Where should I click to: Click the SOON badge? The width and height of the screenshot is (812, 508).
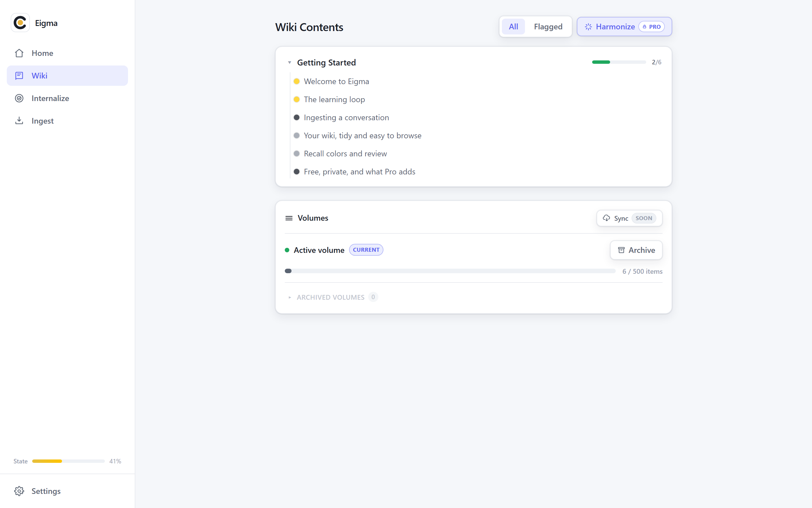(x=644, y=218)
